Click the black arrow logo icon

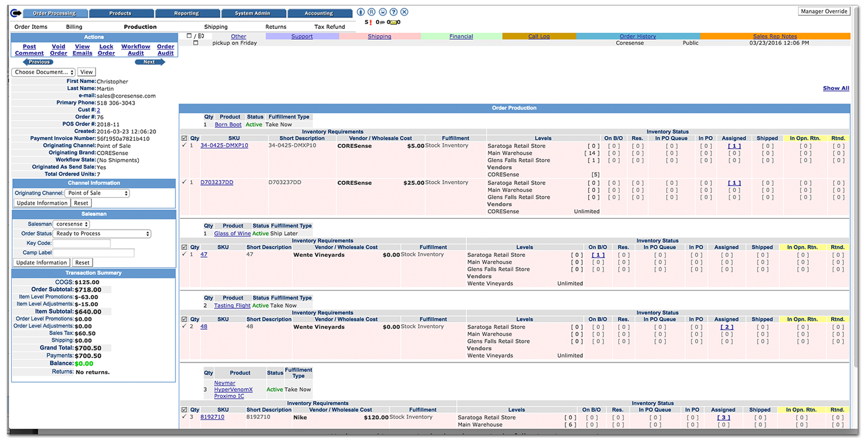coord(16,13)
